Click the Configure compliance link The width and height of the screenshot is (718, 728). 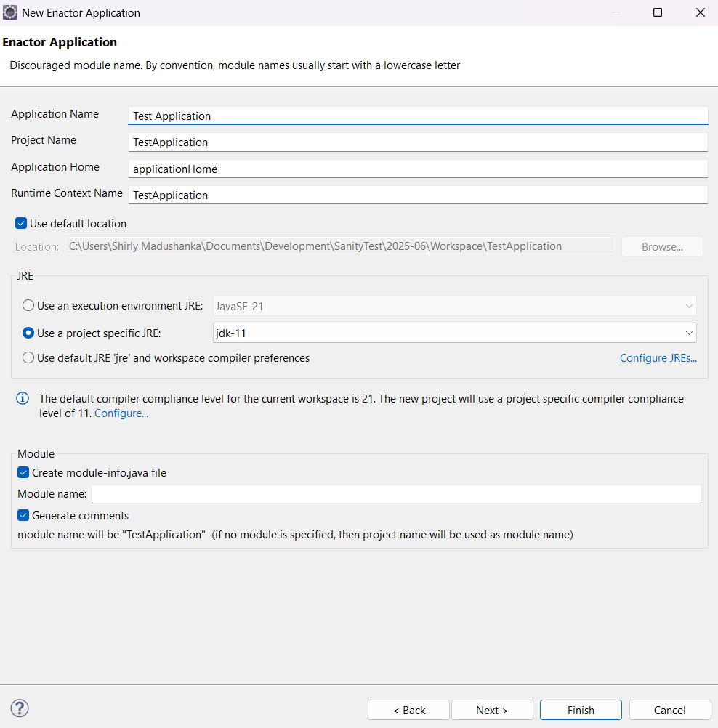click(121, 413)
